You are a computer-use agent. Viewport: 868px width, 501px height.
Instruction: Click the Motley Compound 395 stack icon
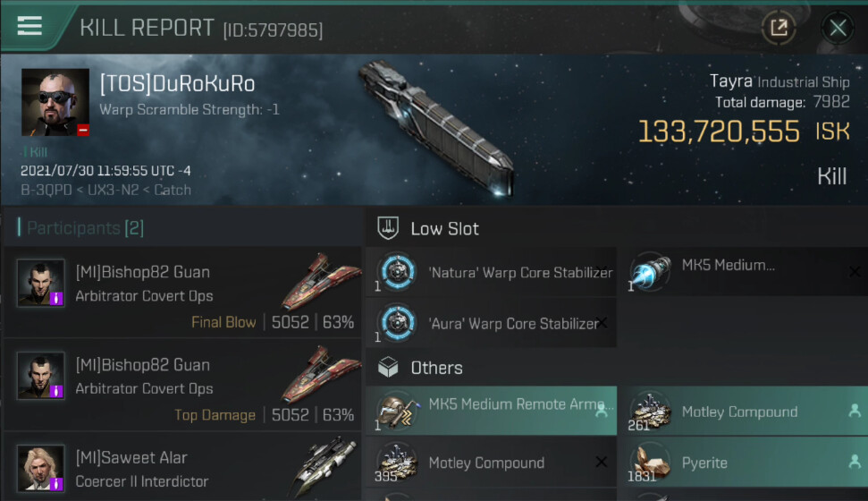click(x=397, y=463)
